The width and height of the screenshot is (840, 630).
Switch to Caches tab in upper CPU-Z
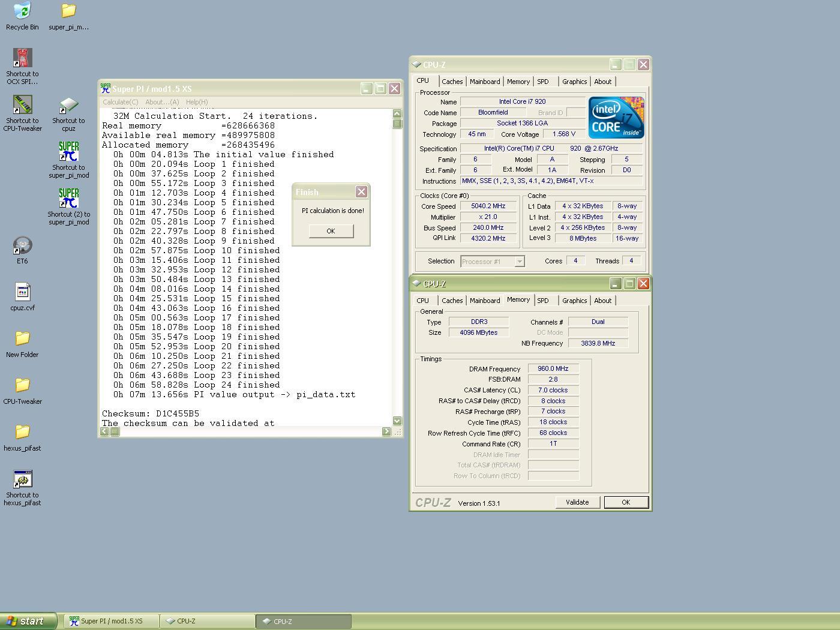452,82
